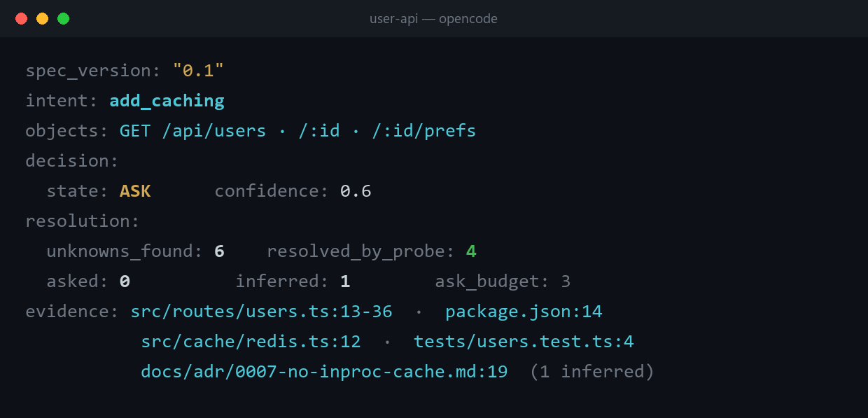The height and width of the screenshot is (418, 868).
Task: Click the (1 inferred) note
Action: (592, 372)
